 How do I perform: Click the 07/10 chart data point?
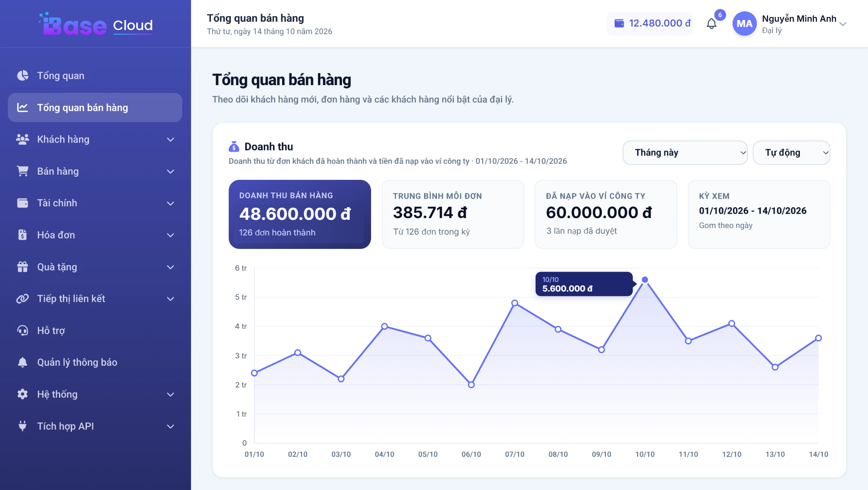point(515,303)
